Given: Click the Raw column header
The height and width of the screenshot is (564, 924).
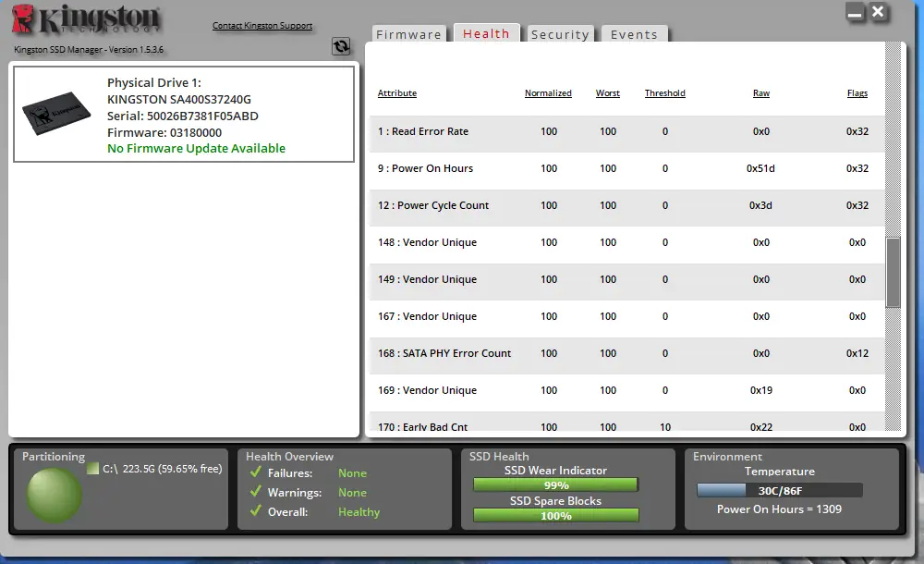Looking at the screenshot, I should 761,92.
